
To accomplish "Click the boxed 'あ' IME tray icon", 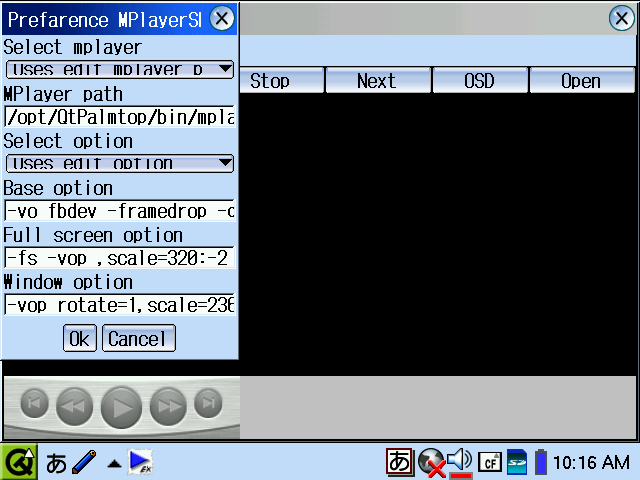I will click(x=400, y=462).
